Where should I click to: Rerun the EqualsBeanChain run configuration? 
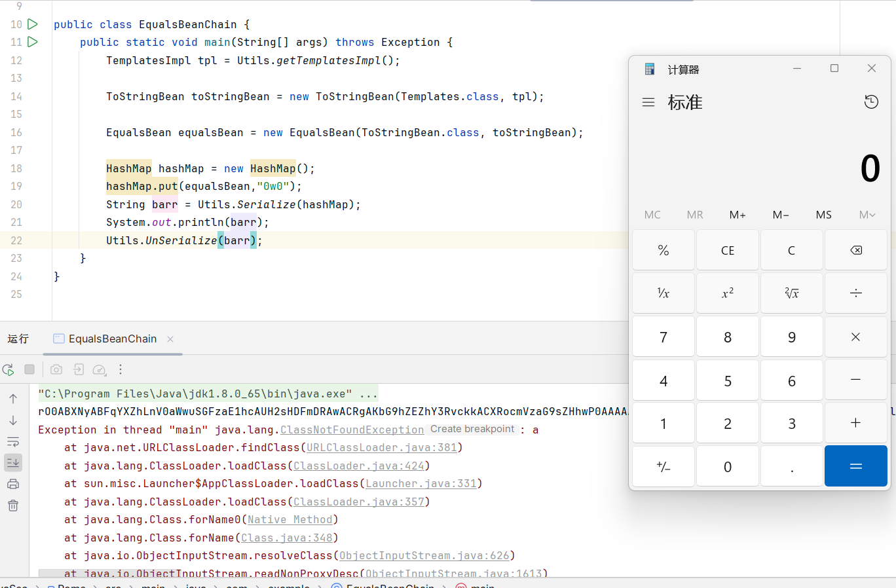click(9, 370)
